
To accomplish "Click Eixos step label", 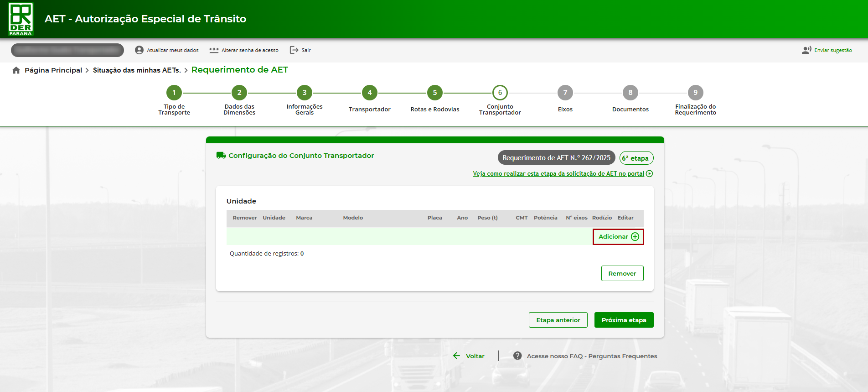I will (x=565, y=110).
